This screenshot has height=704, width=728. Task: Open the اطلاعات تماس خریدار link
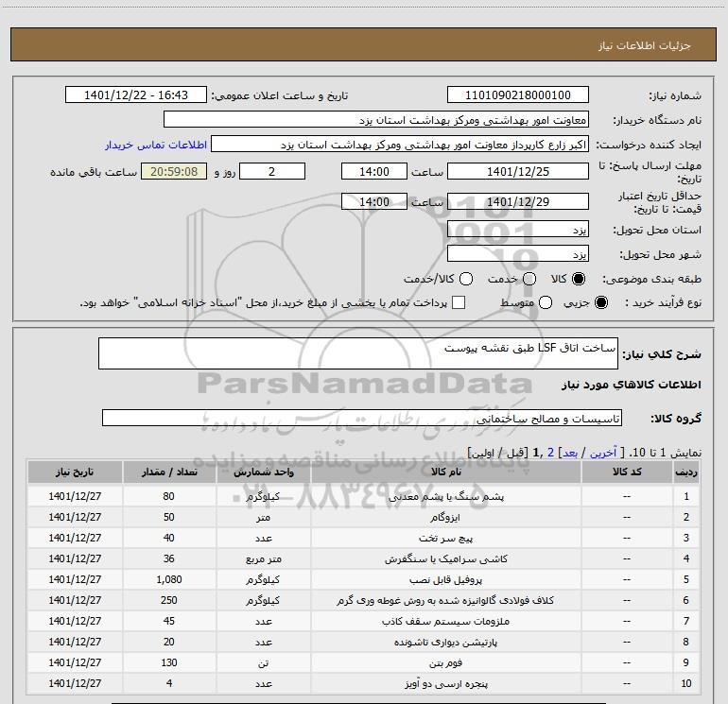click(156, 145)
